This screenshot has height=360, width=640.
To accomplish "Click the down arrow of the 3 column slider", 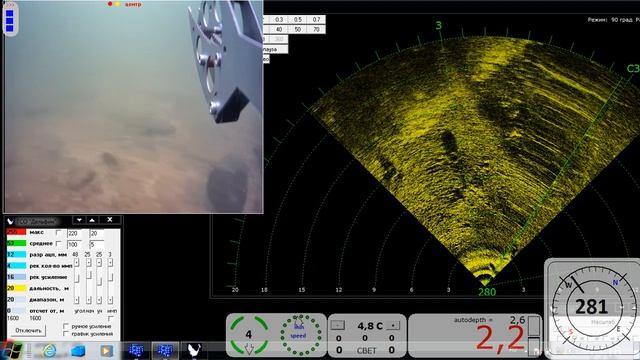I will pos(110,300).
